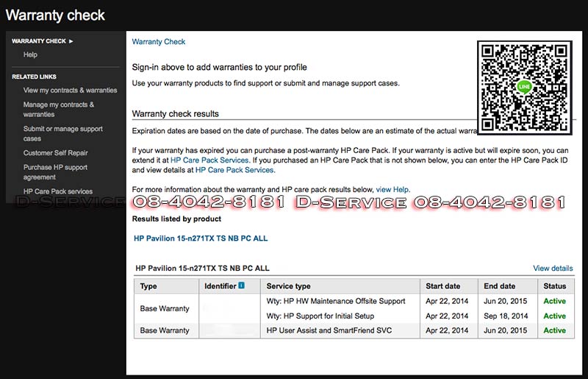Screen dimensions: 588x379
Task: Click the RELATED LINKS sidebar heading
Action: click(x=34, y=77)
